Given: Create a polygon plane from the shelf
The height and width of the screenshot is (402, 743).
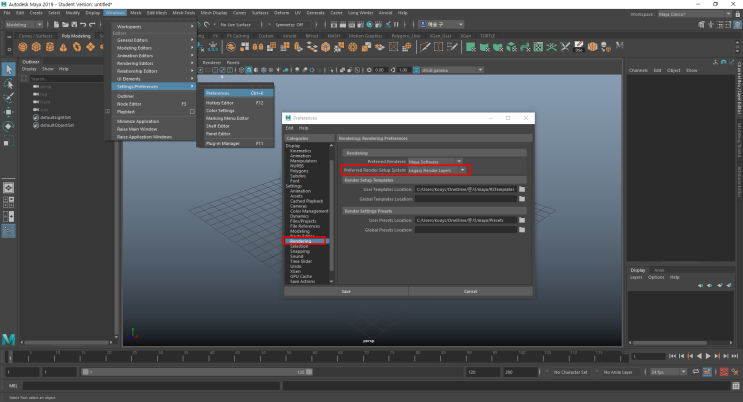Looking at the screenshot, I should point(90,47).
